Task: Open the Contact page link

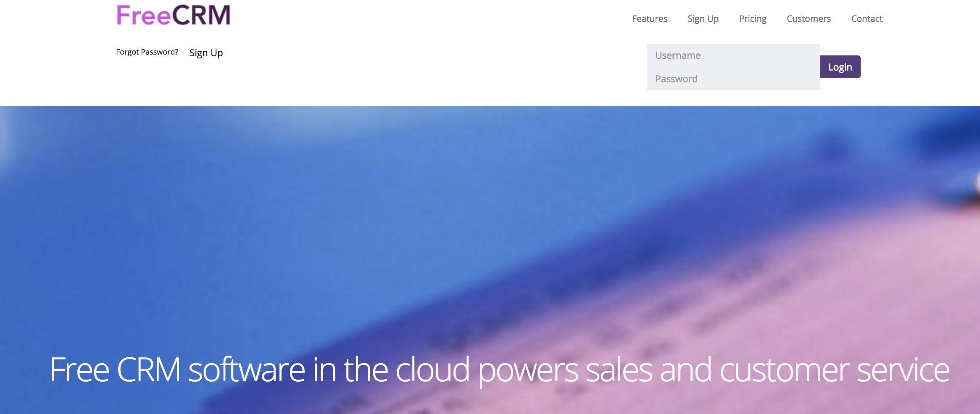Action: coord(867,19)
